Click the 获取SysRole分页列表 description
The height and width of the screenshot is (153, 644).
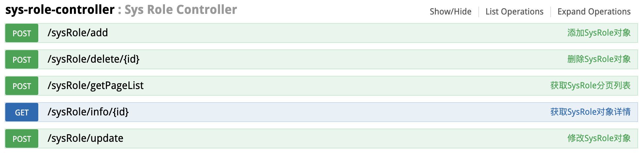coord(590,86)
